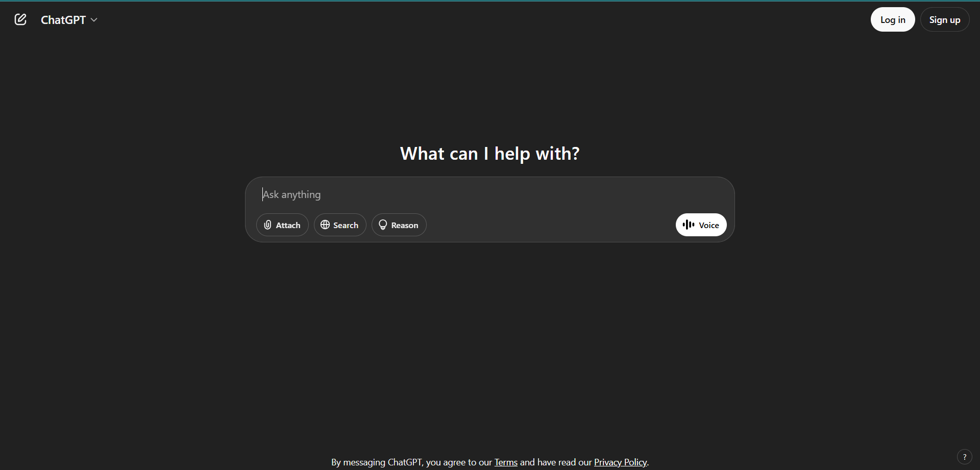This screenshot has width=980, height=470.
Task: Enable the Reason mode toggle
Action: pyautogui.click(x=399, y=225)
